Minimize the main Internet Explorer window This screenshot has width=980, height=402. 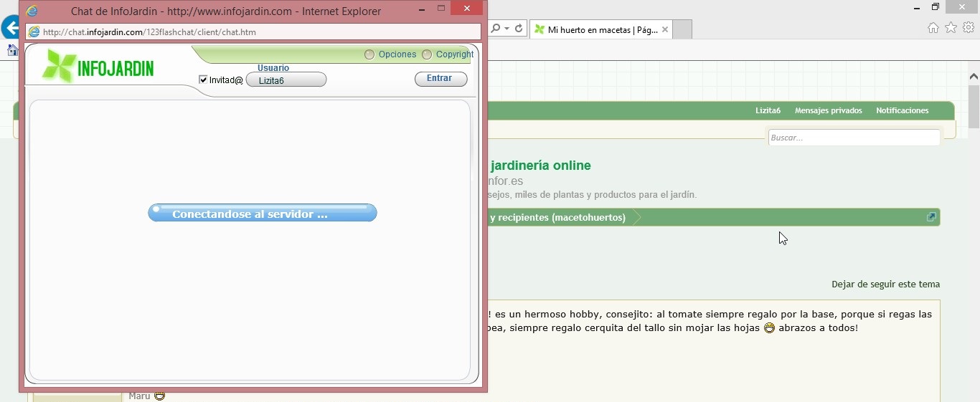(917, 7)
